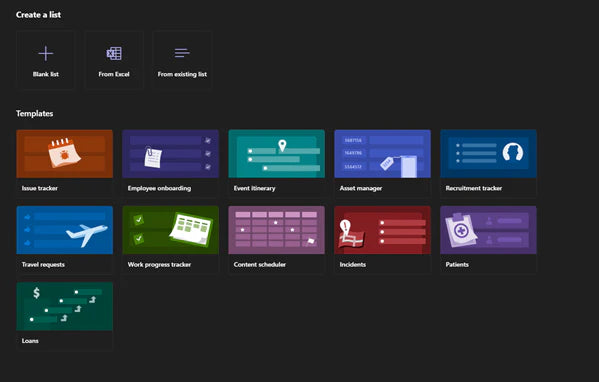Open the Travel requests template thumbnail
Image resolution: width=599 pixels, height=382 pixels.
pyautogui.click(x=65, y=230)
